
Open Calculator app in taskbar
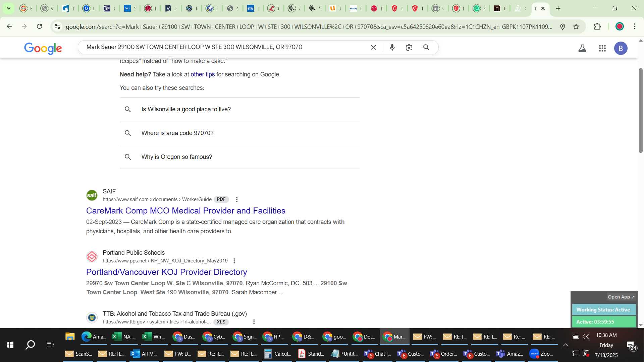point(277,354)
